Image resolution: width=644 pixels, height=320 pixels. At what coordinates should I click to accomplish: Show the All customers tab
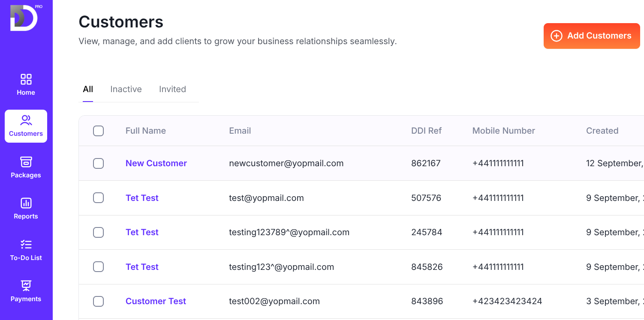(88, 89)
